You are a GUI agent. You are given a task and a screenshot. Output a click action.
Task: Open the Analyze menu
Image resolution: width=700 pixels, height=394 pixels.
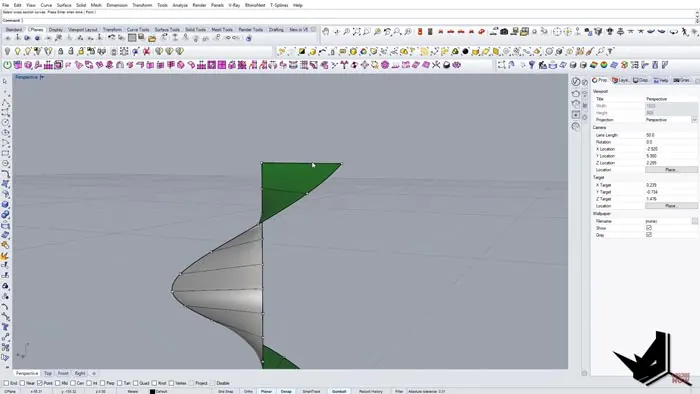[180, 5]
